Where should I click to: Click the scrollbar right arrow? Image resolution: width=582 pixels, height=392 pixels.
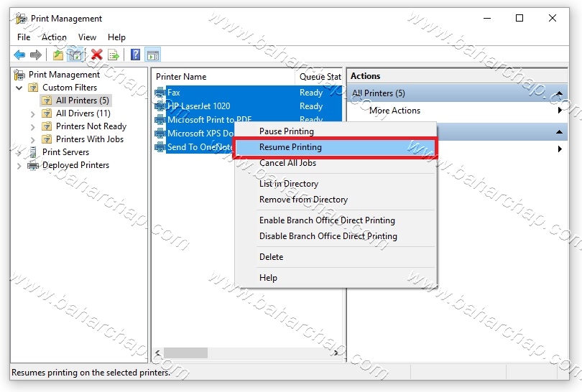336,353
